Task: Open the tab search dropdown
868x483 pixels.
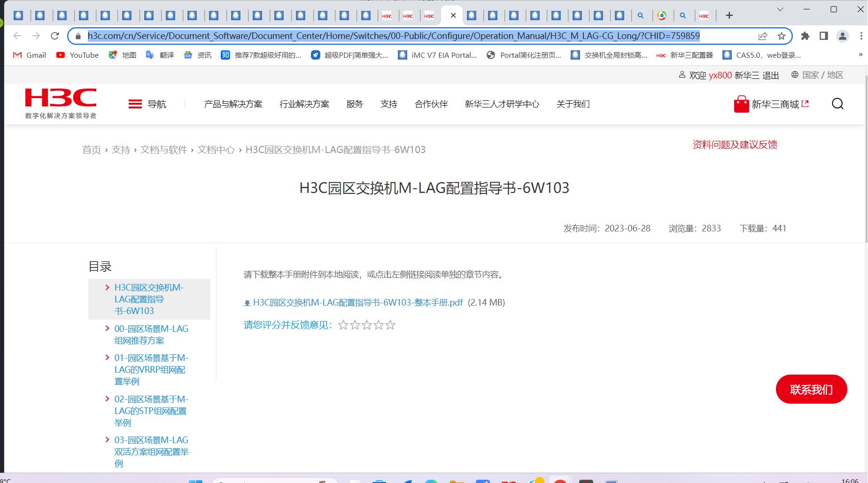Action: click(780, 9)
